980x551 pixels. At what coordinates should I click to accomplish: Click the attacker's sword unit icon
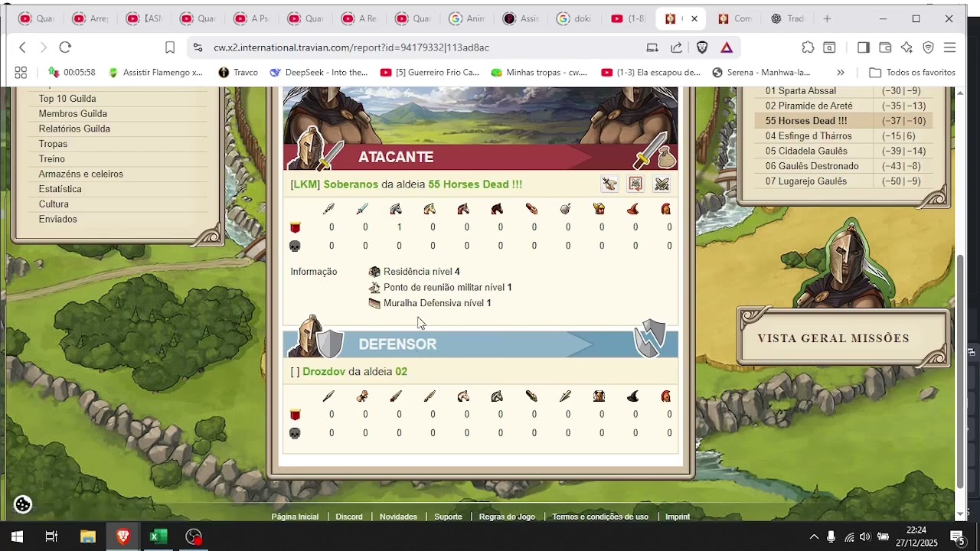click(362, 209)
